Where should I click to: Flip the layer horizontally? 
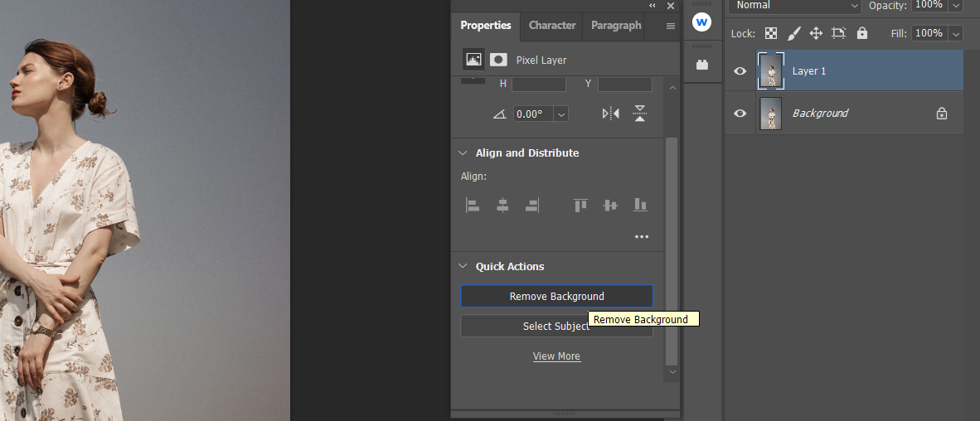610,114
